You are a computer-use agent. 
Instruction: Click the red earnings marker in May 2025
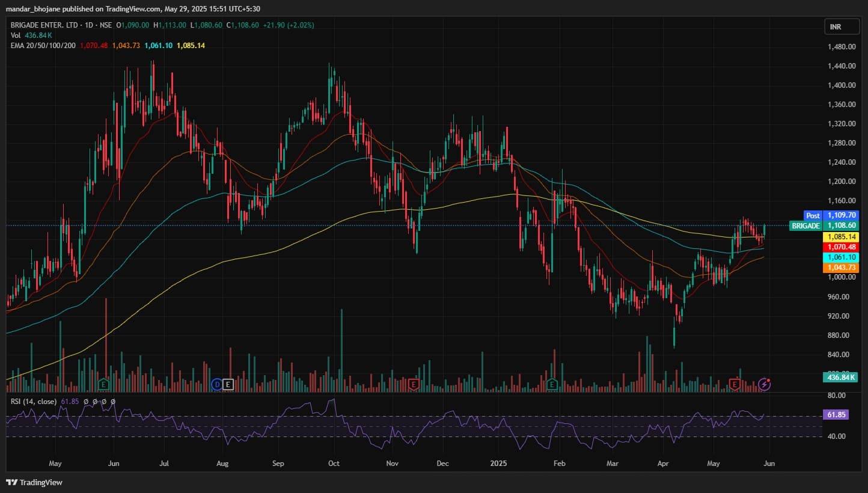(734, 384)
